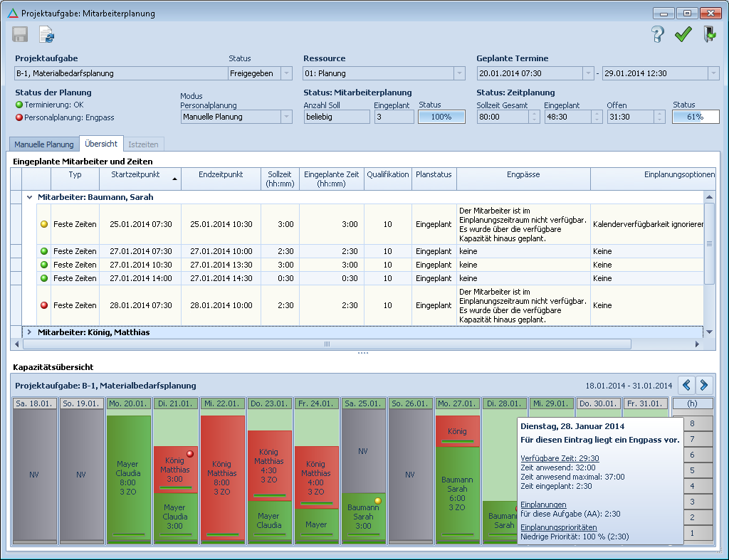Go to previous capacity period arrow
Image resolution: width=729 pixels, height=560 pixels.
[x=686, y=385]
